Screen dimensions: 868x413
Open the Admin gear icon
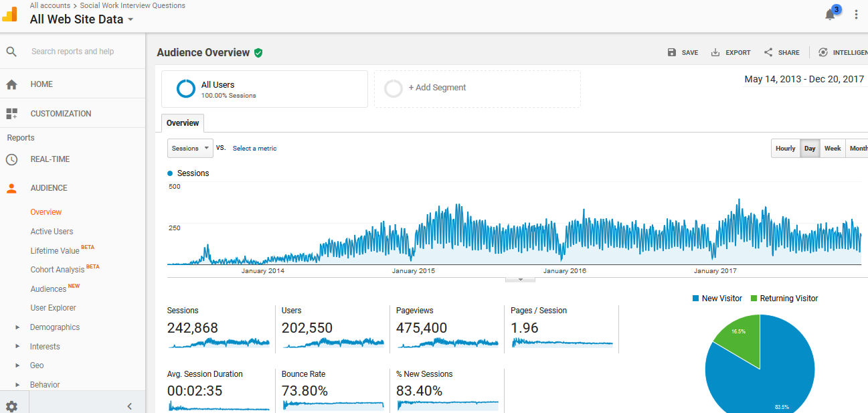pyautogui.click(x=11, y=406)
